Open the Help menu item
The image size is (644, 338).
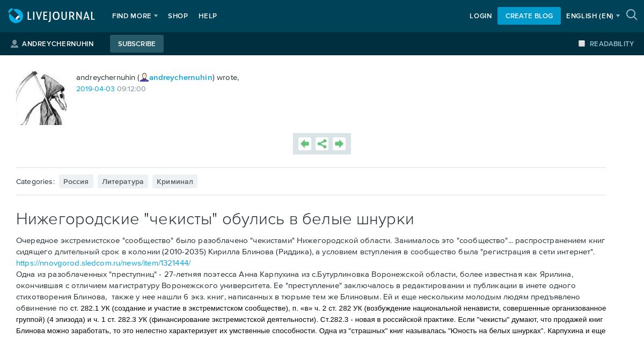coord(208,16)
